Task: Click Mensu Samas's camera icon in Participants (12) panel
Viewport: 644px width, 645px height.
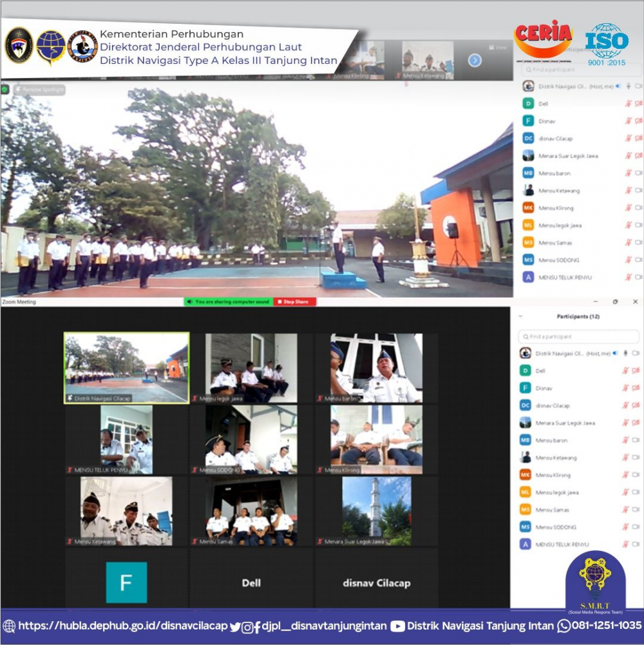Action: pyautogui.click(x=636, y=510)
